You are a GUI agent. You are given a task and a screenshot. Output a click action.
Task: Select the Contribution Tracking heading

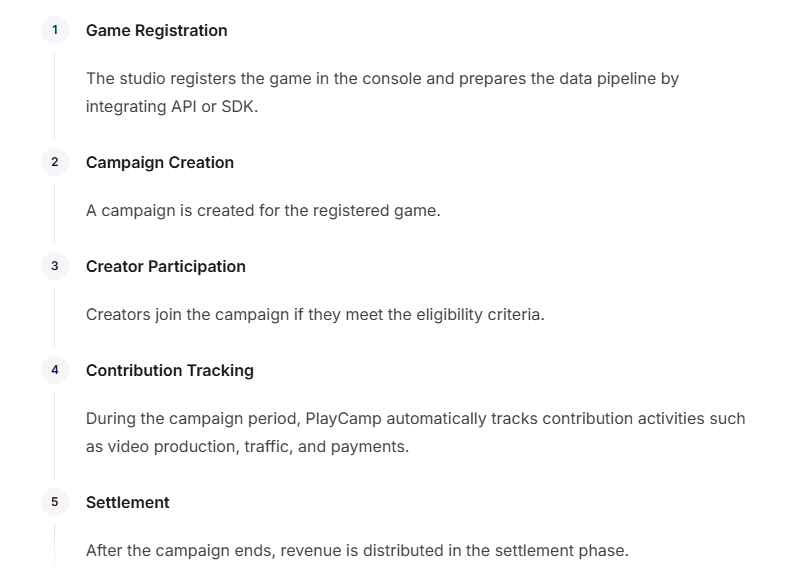[x=170, y=371]
